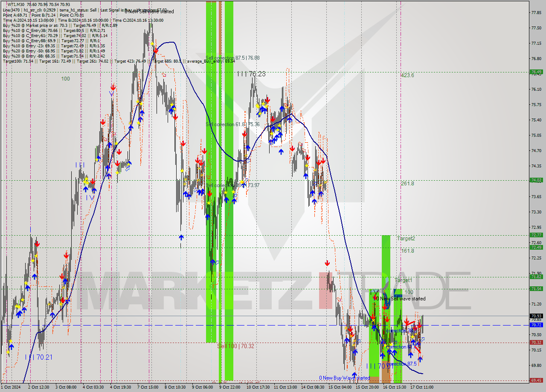Select the Sell 100 | 70.32 label

click(x=235, y=346)
